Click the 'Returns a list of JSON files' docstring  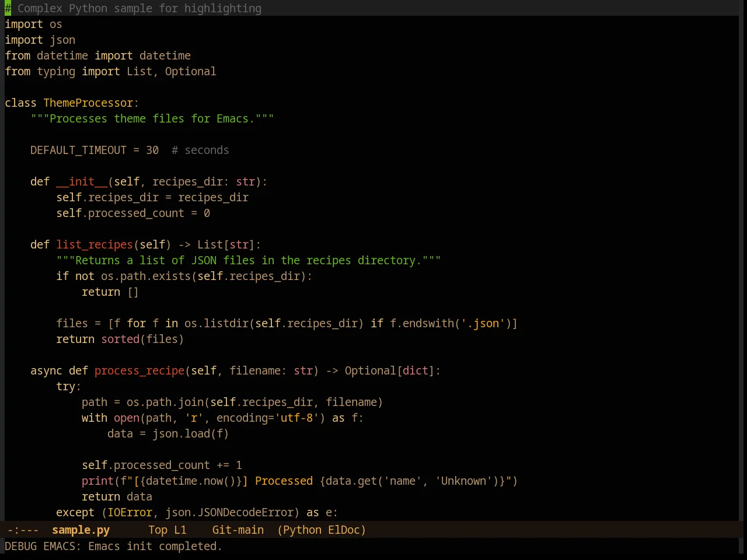[249, 260]
